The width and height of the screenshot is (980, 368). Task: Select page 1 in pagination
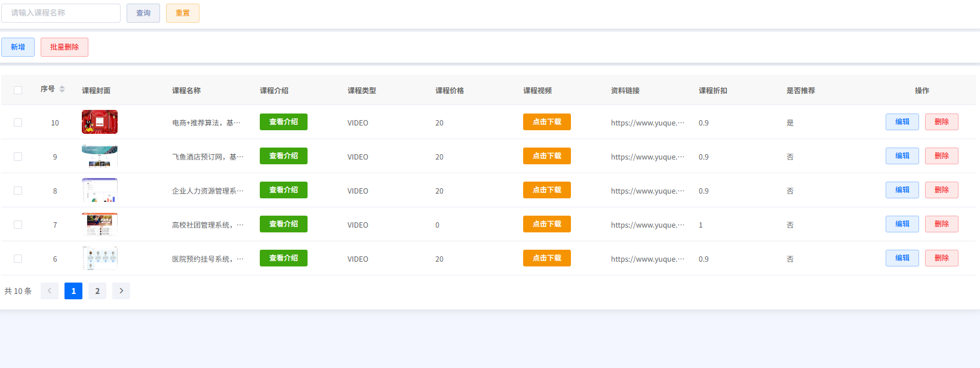click(x=73, y=291)
